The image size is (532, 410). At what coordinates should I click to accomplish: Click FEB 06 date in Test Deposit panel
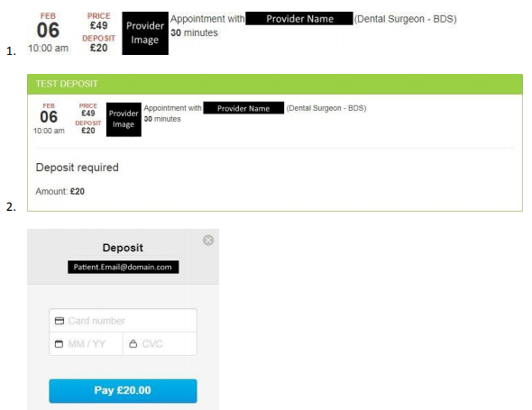(49, 119)
